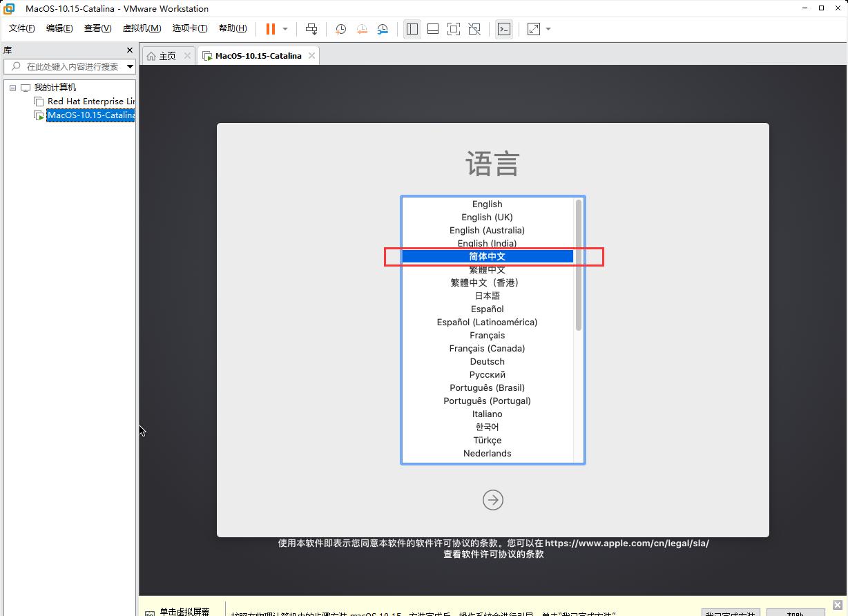The height and width of the screenshot is (616, 848).
Task: Toggle the thumbnail bar view icon
Action: 433,29
